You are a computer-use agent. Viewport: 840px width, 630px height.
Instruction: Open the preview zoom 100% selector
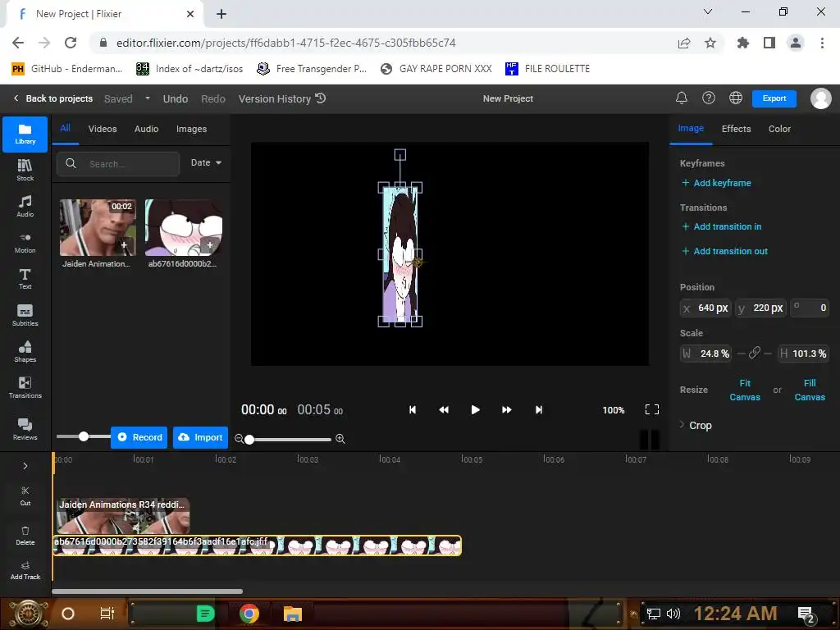[x=614, y=410]
